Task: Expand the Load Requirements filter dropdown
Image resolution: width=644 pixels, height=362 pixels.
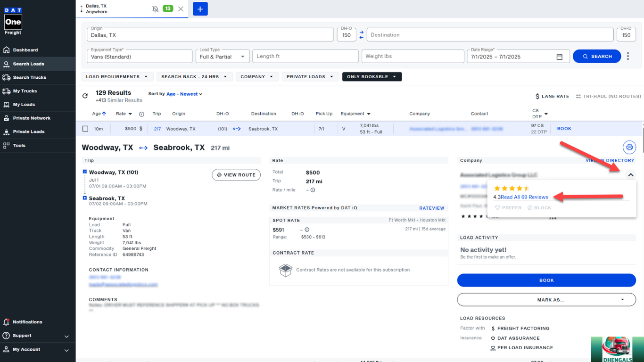Action: tap(116, 77)
